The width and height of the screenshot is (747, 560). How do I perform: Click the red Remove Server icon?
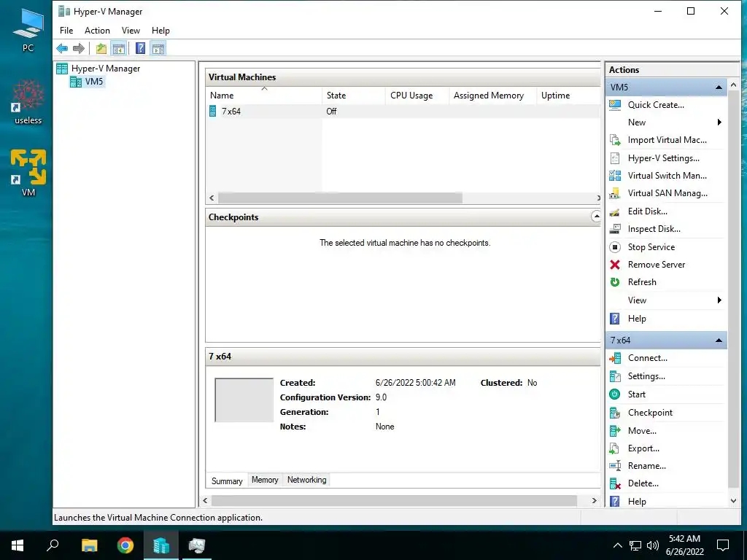coord(615,265)
